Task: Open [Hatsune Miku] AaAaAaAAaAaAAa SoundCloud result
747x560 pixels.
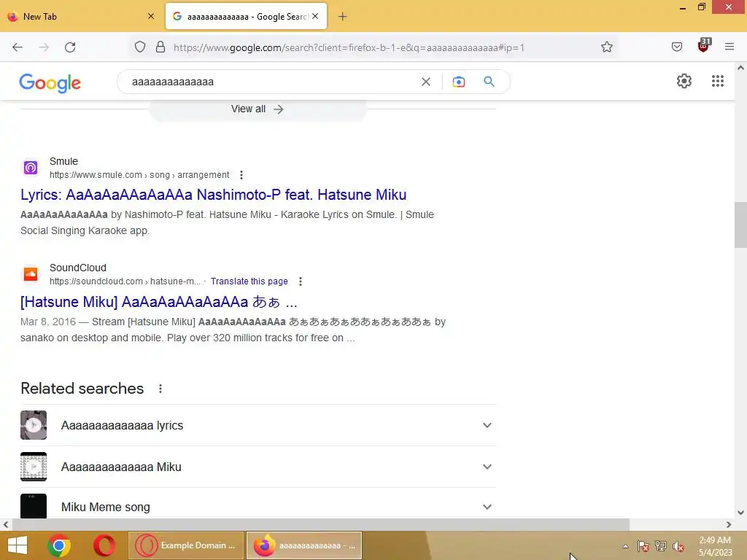Action: click(158, 302)
